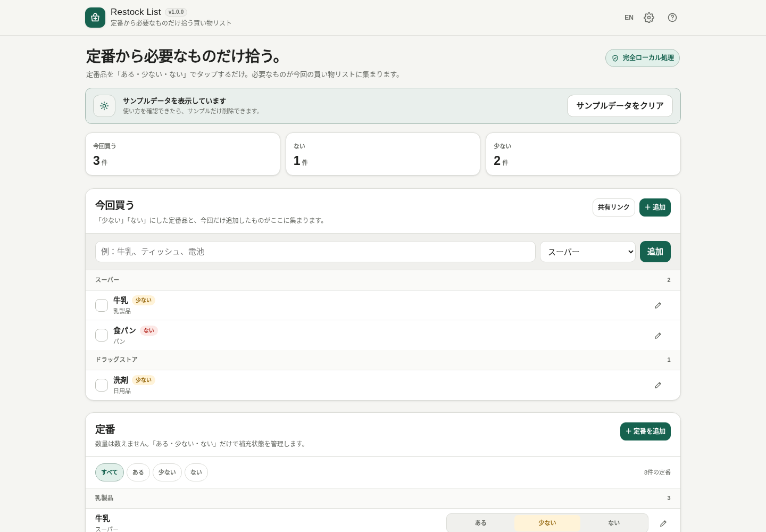Edit the 牛乳 staple in 定番 section
Viewport: 766px width, 532px height.
click(x=663, y=523)
